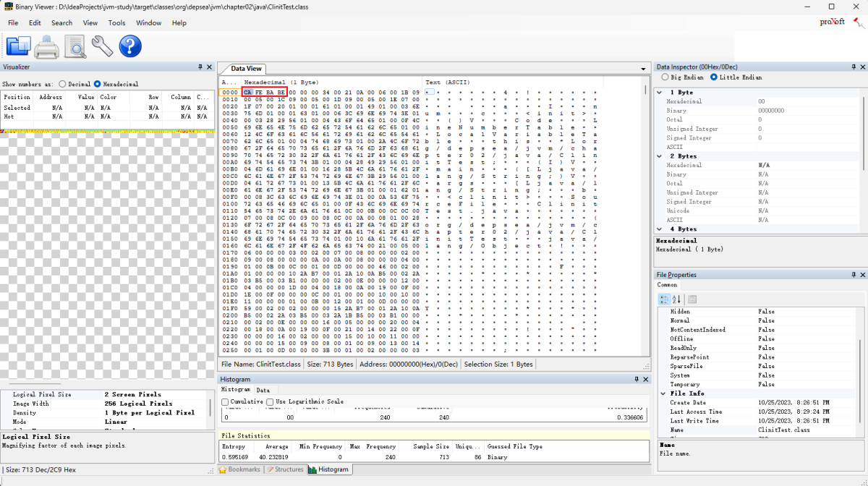Screen dimensions: 868x486
Task: Open the View menu
Action: (90, 23)
